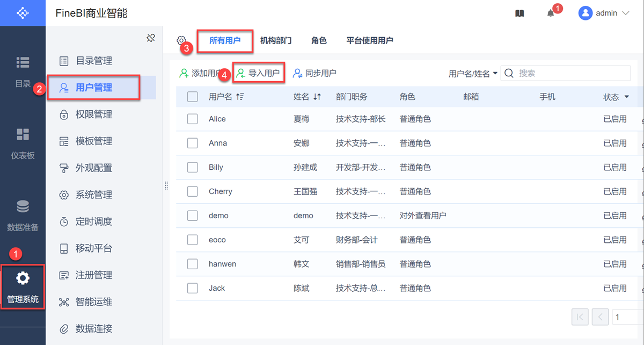Open the settings gear beside user tabs
The height and width of the screenshot is (345, 644).
181,40
